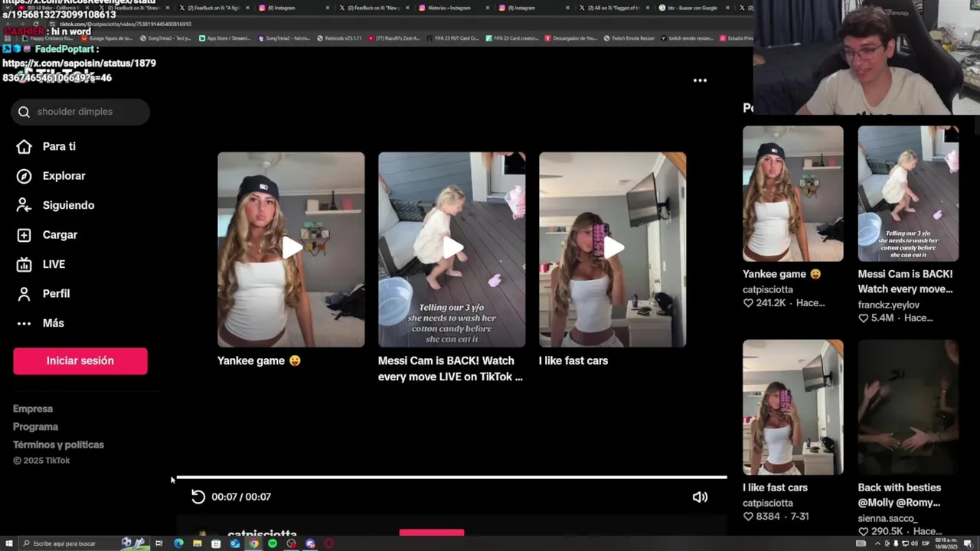Image resolution: width=980 pixels, height=551 pixels.
Task: Mute the video via speaker icon
Action: (x=700, y=497)
